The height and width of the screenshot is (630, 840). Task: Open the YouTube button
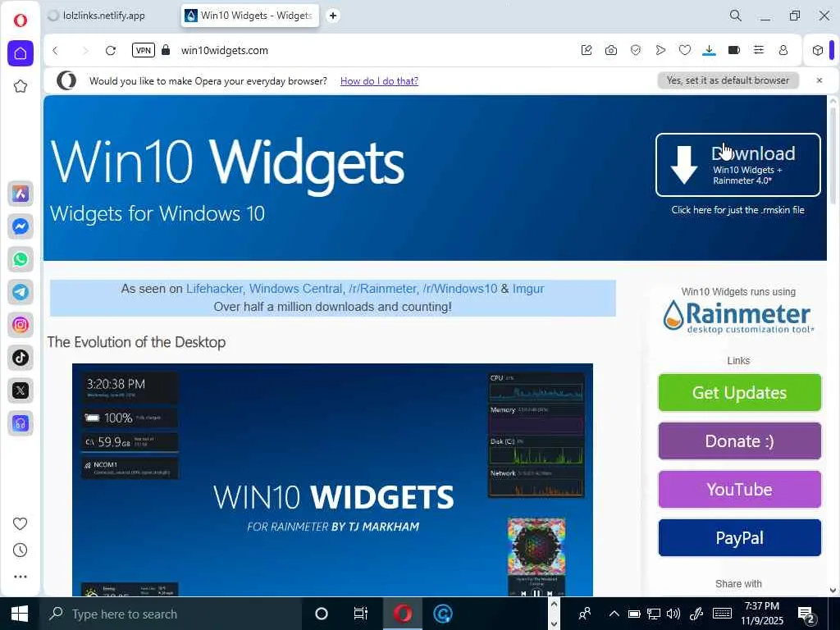739,489
